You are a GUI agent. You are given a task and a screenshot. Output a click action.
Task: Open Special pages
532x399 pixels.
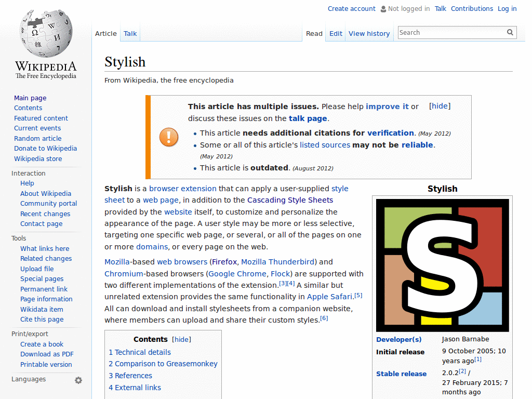[x=42, y=279]
